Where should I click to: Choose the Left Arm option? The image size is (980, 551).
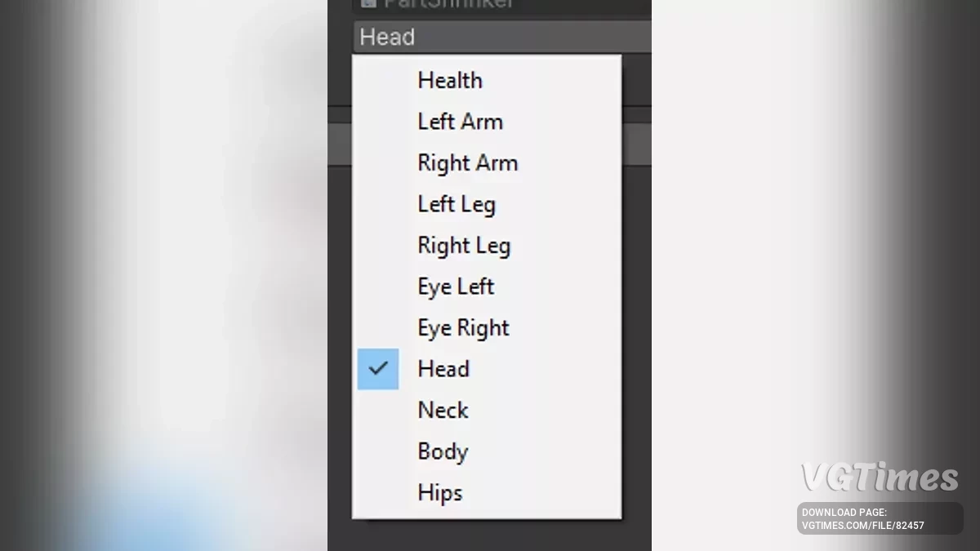(460, 122)
